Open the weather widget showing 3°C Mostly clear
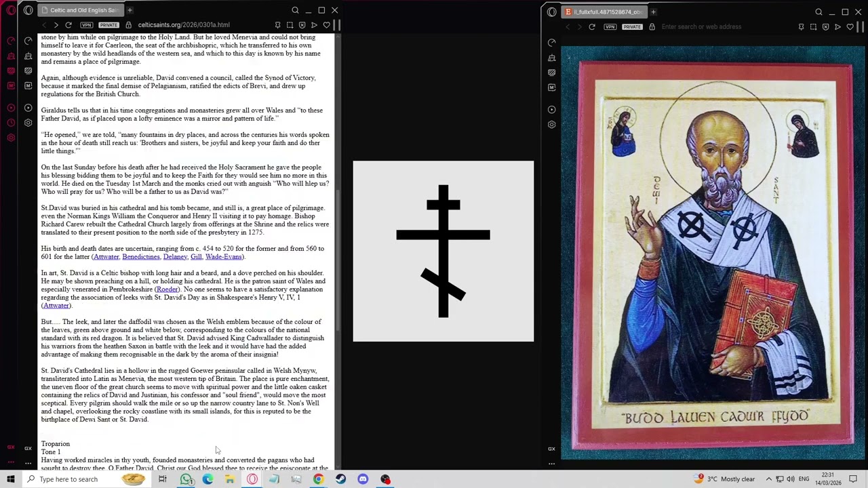Image resolution: width=868 pixels, height=488 pixels. click(724, 479)
